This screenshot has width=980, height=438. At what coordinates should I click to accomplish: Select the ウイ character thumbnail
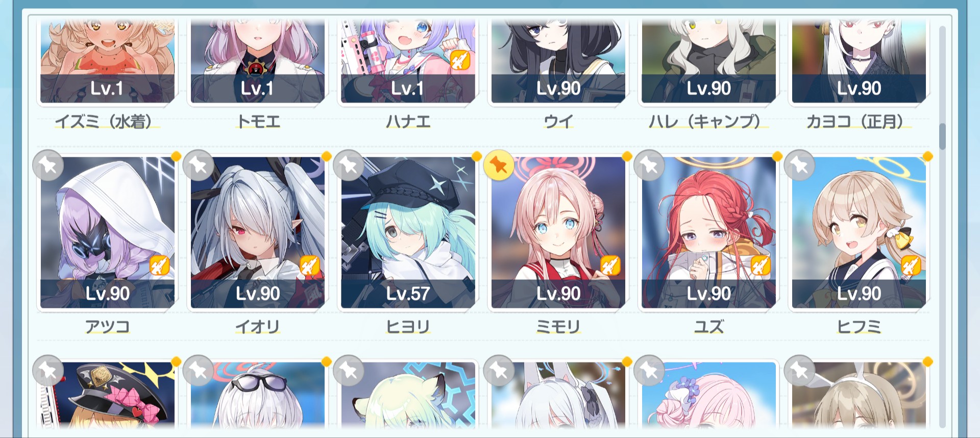tap(558, 61)
